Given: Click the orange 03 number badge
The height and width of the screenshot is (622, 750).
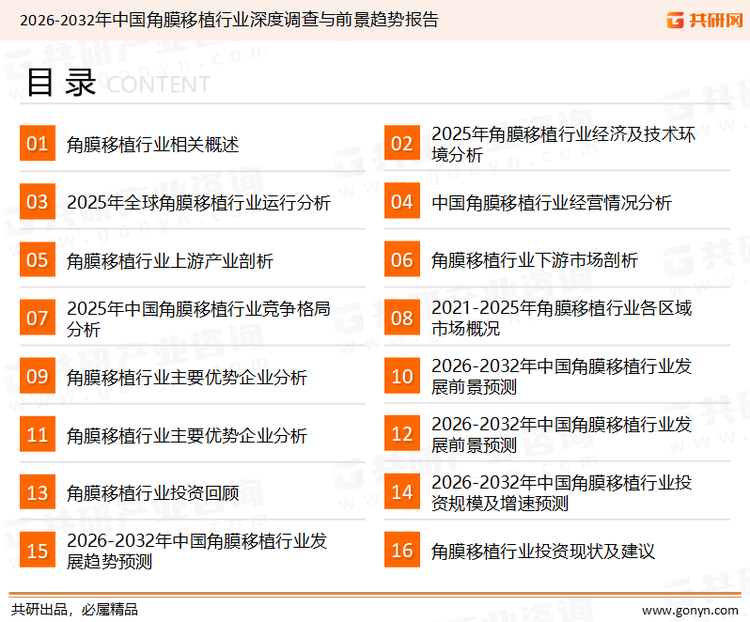Looking at the screenshot, I should pos(37,201).
